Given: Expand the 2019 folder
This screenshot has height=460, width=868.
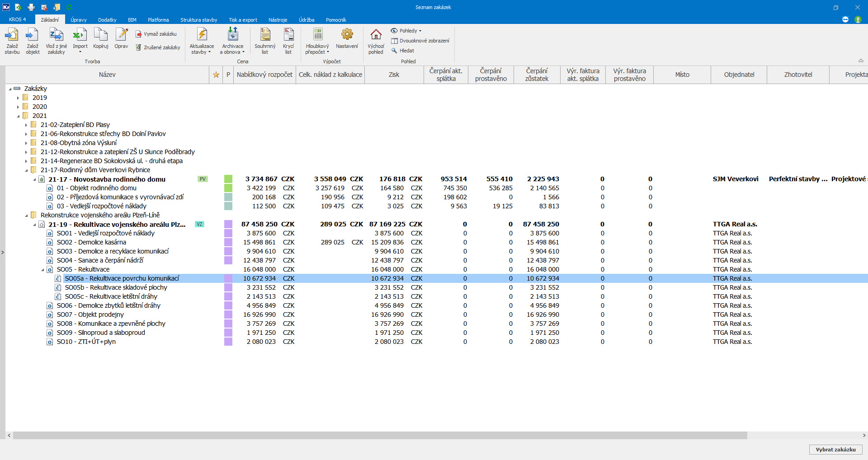Looking at the screenshot, I should pos(18,98).
